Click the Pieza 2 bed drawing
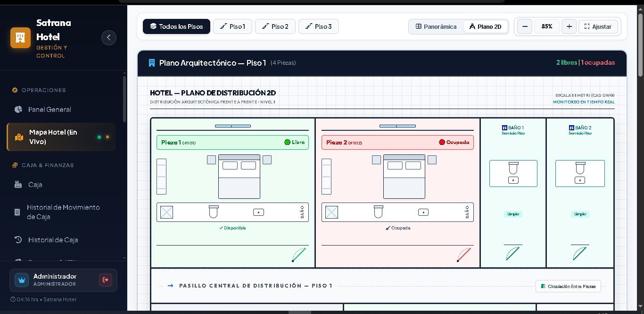644x314 pixels. 404,177
